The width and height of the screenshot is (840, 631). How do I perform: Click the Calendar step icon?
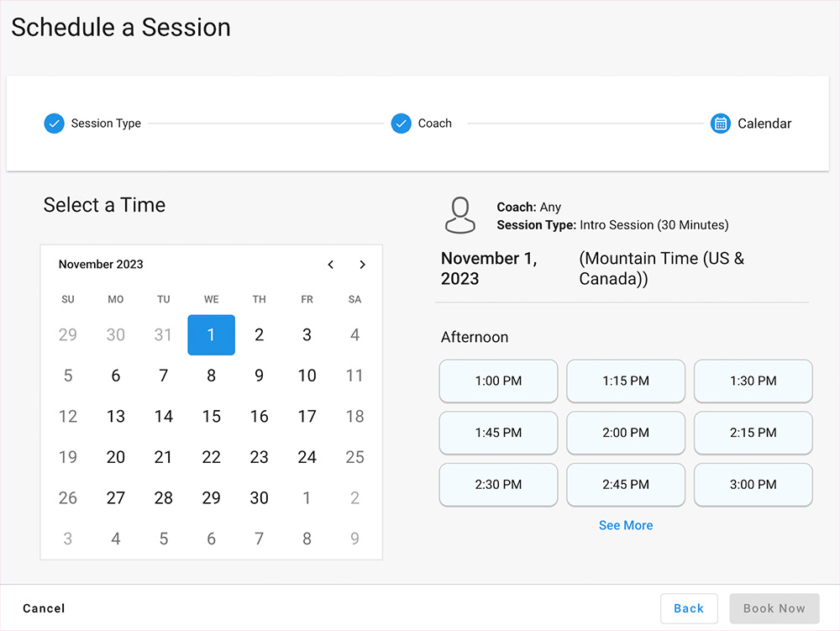(x=721, y=124)
